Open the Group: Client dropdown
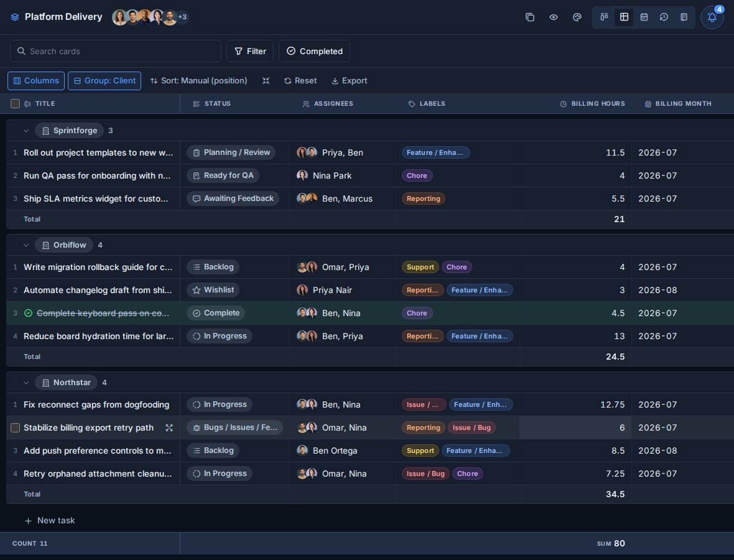 [x=105, y=80]
